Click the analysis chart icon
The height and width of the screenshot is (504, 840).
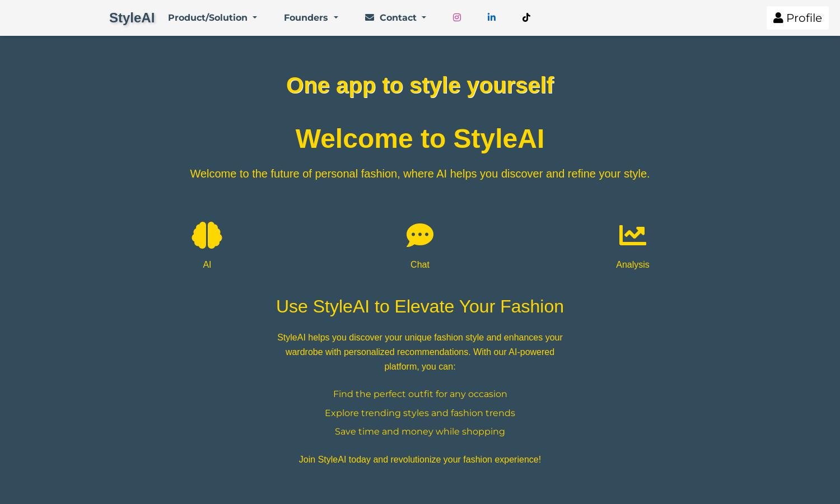[633, 235]
